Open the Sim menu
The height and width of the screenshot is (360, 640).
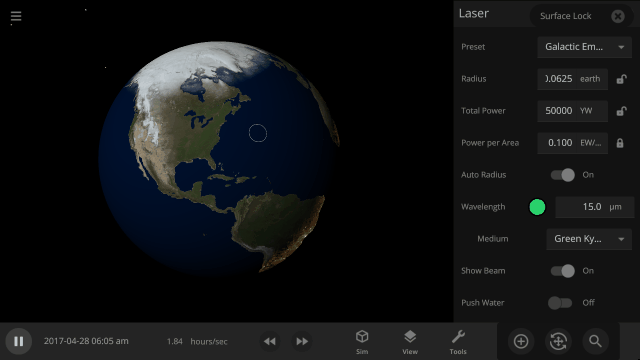(x=362, y=342)
